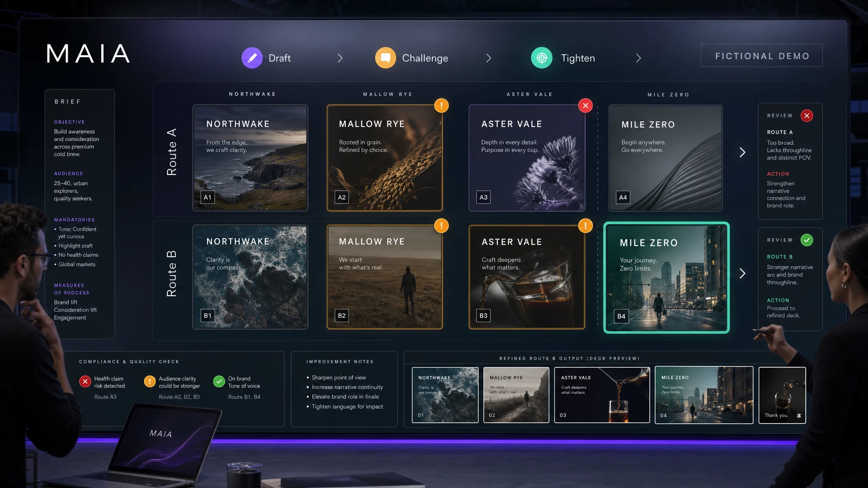868x488 pixels.
Task: Open the Mallow Rye B2 card
Action: point(384,277)
